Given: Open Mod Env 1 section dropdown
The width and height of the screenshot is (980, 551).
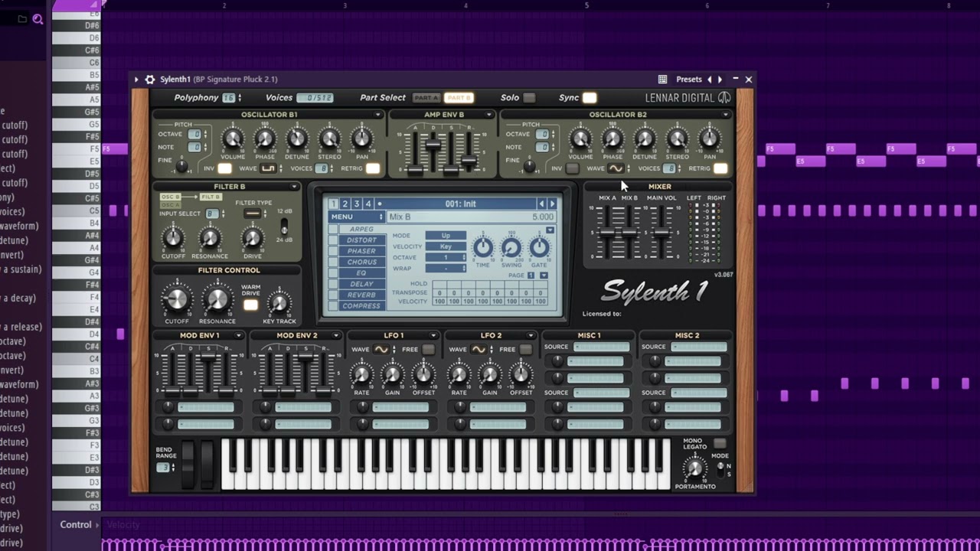Looking at the screenshot, I should coord(239,336).
